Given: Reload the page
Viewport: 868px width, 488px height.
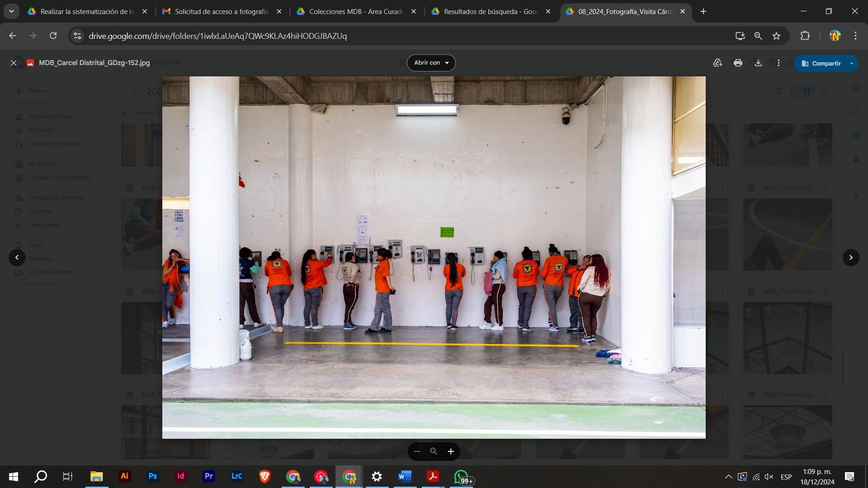Looking at the screenshot, I should pos(53,36).
